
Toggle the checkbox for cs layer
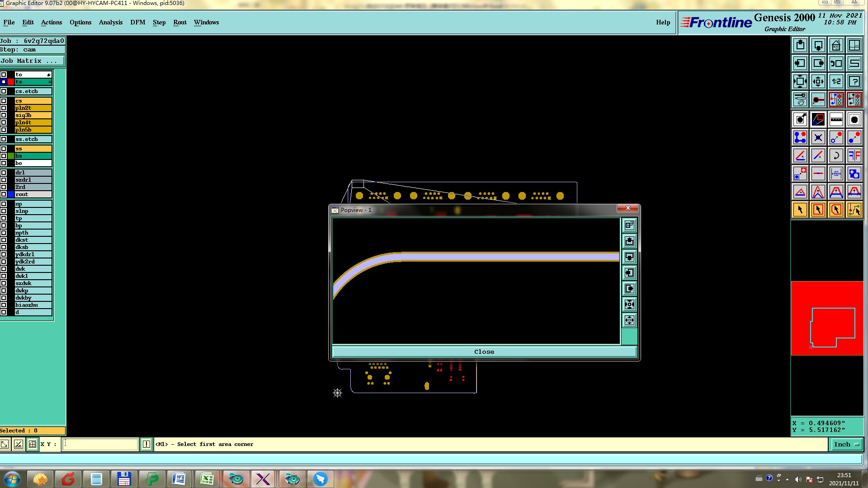point(4,101)
